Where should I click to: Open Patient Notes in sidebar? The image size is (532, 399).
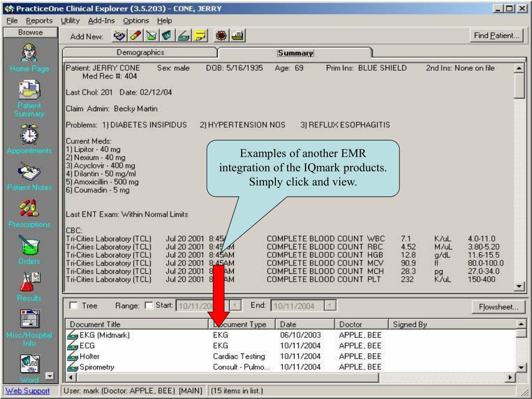30,177
